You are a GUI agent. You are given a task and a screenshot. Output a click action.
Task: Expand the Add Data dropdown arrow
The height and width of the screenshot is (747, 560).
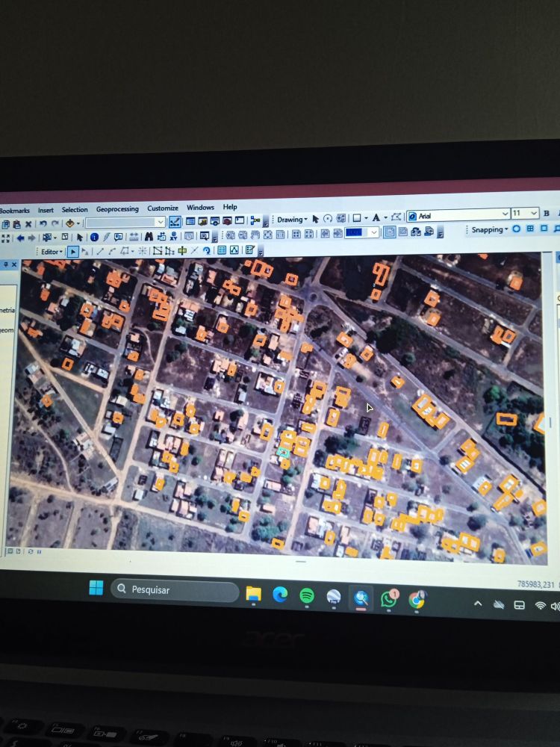coord(78,223)
